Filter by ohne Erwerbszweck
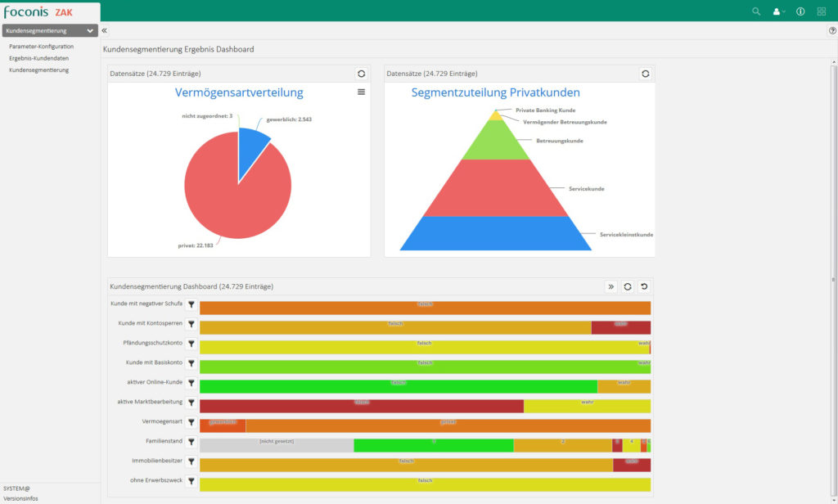The image size is (838, 504). pyautogui.click(x=191, y=482)
